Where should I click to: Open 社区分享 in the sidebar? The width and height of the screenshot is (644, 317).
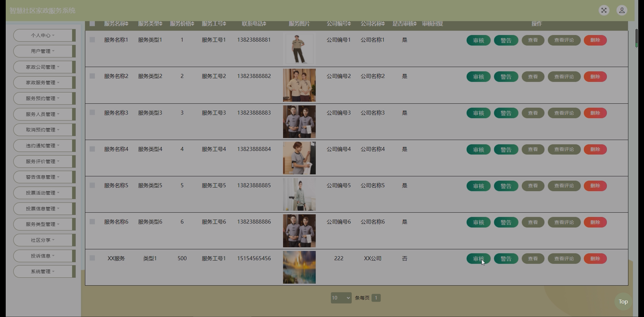[44, 240]
